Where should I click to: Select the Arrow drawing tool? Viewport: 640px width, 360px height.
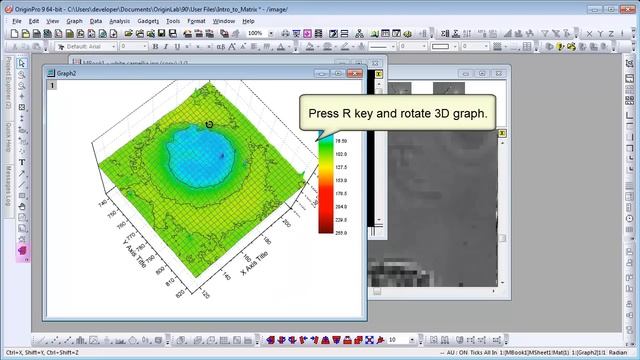pyautogui.click(x=22, y=173)
